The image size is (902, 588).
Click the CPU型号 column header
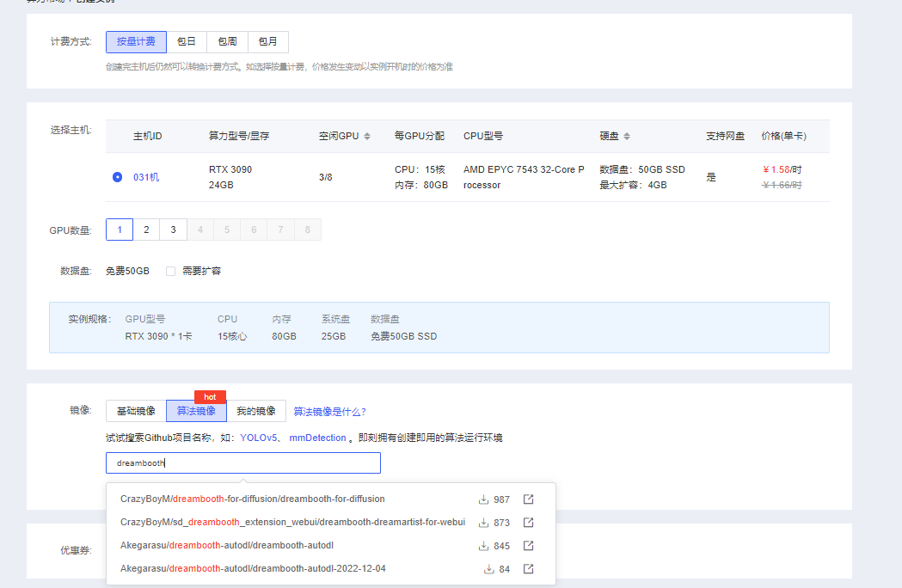coord(483,137)
